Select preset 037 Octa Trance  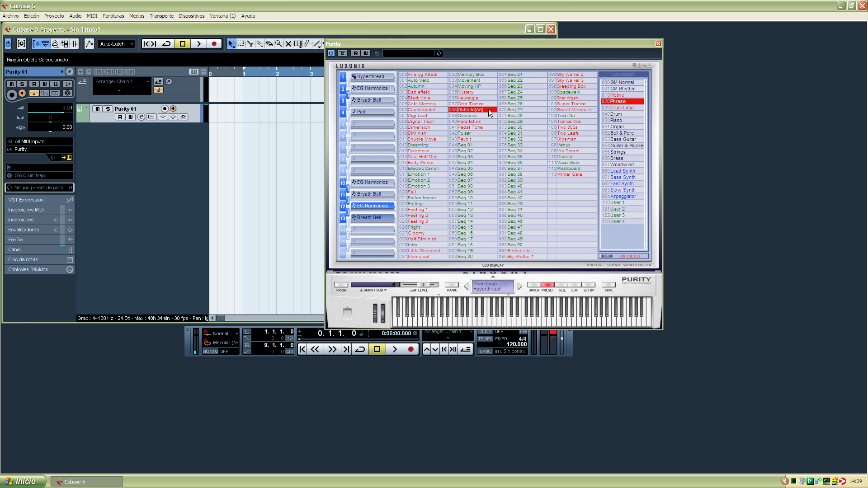472,104
